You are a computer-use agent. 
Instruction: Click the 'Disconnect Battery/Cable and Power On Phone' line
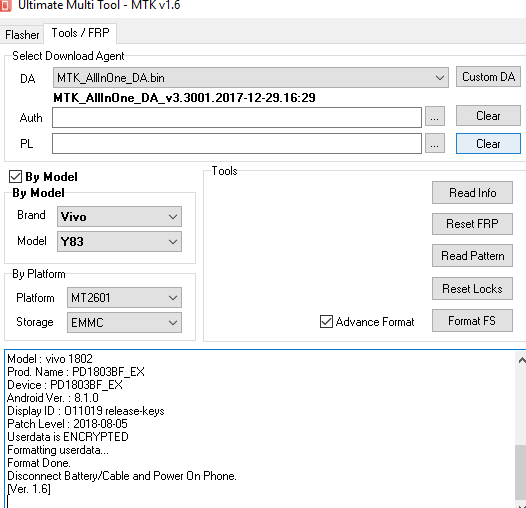click(x=122, y=476)
